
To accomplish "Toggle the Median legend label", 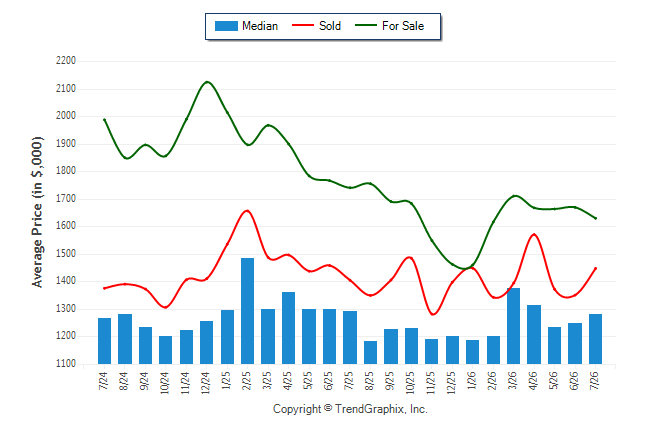I will coord(260,26).
